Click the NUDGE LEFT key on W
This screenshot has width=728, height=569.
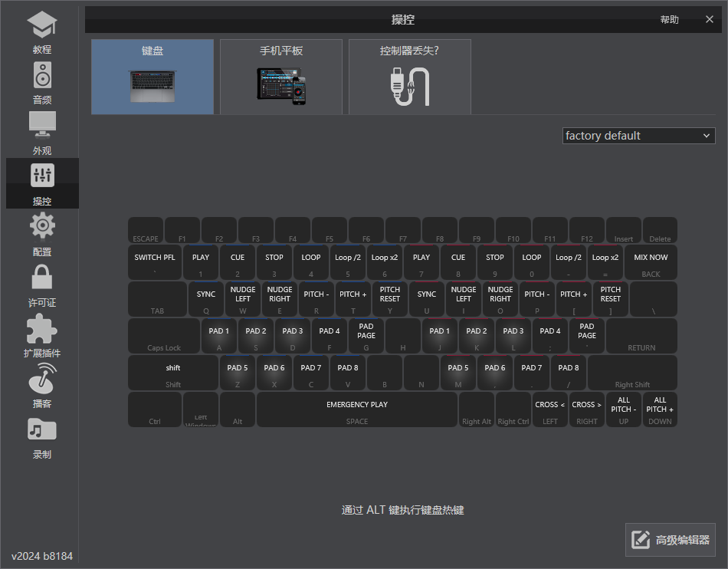point(243,299)
